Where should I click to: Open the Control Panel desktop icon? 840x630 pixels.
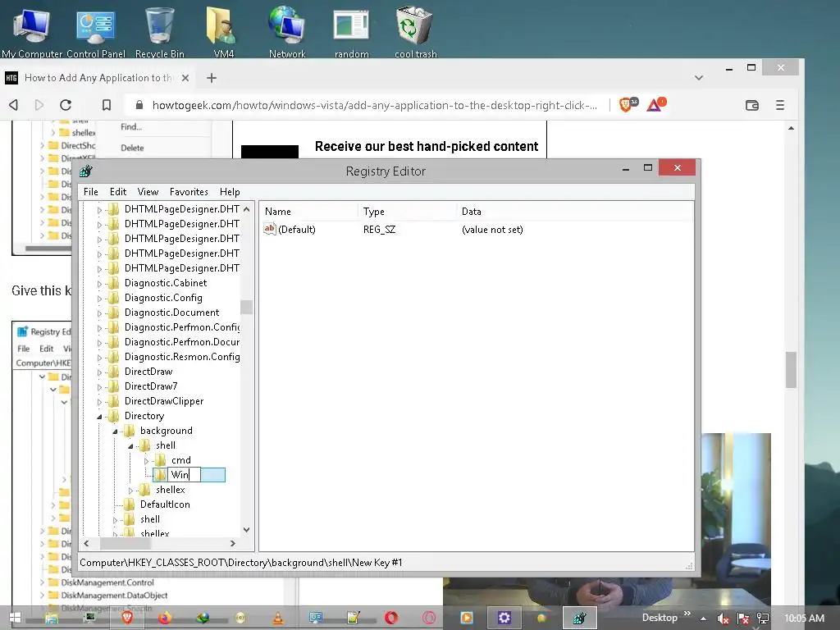tap(96, 31)
